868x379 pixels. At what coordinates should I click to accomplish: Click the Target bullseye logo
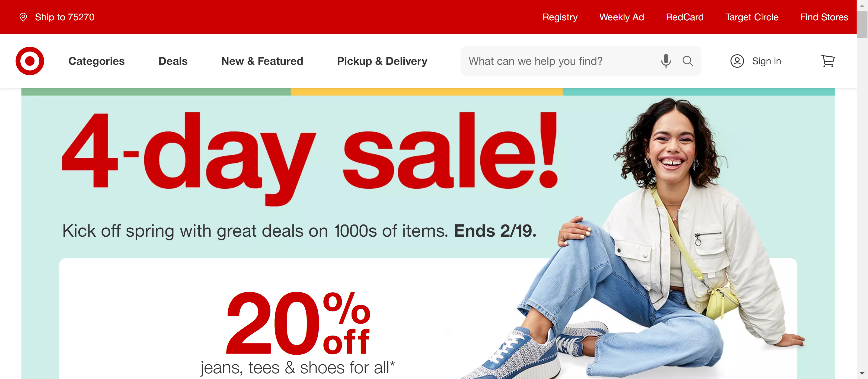click(30, 61)
